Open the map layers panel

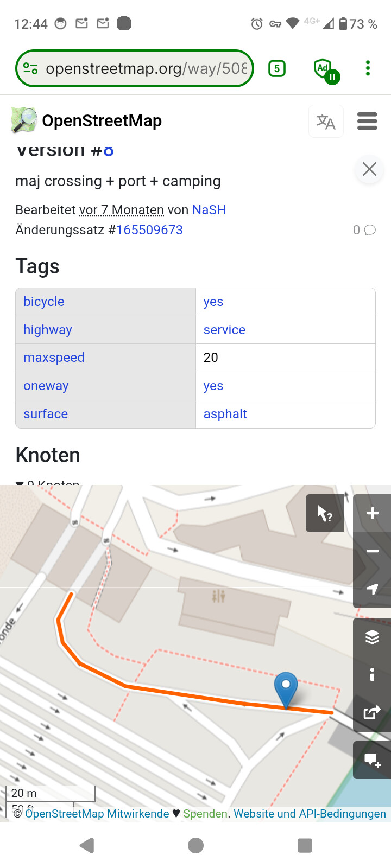(x=372, y=637)
